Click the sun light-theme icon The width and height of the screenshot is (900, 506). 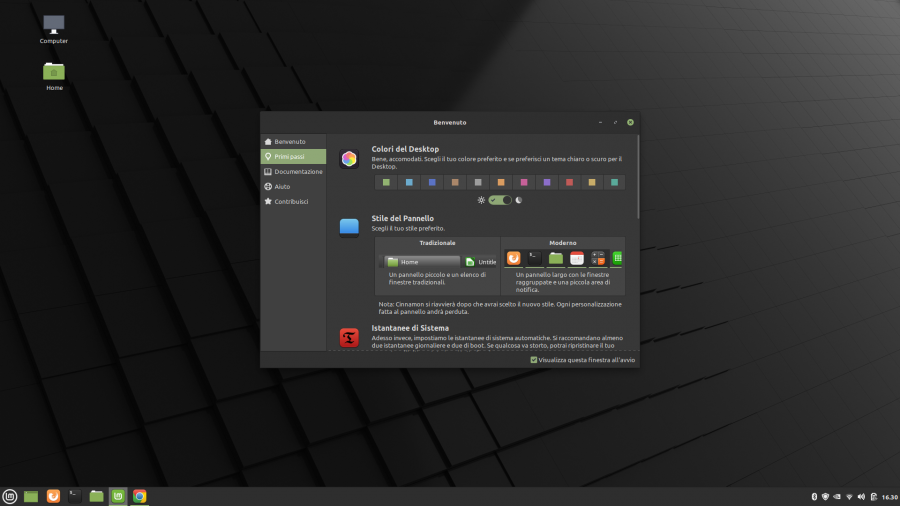coord(481,200)
